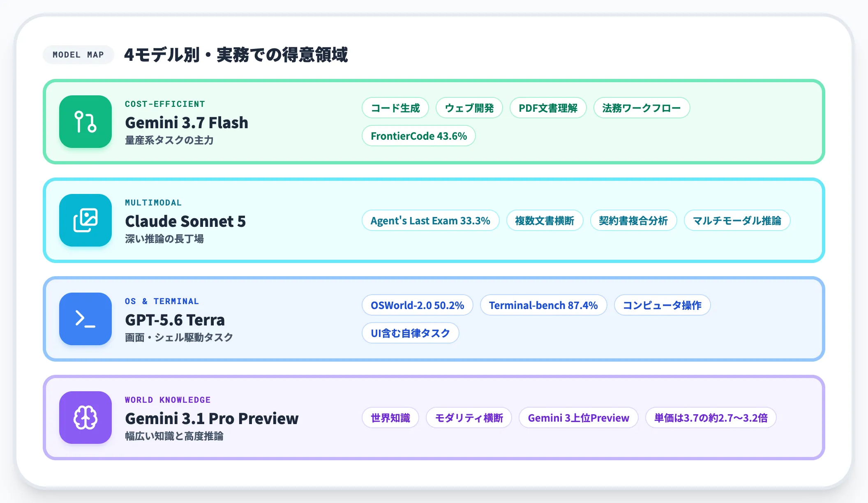The image size is (868, 503).
Task: Click the Claude Sonnet 5 model name
Action: coord(185,221)
